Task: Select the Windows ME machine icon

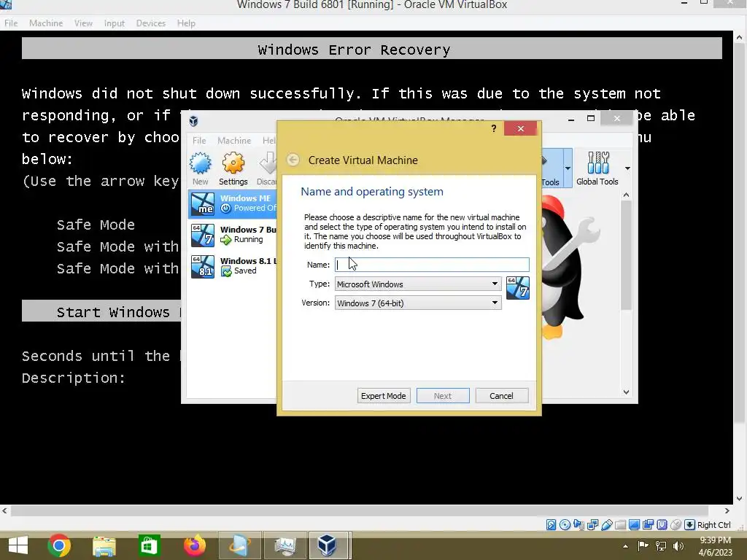Action: [x=203, y=203]
